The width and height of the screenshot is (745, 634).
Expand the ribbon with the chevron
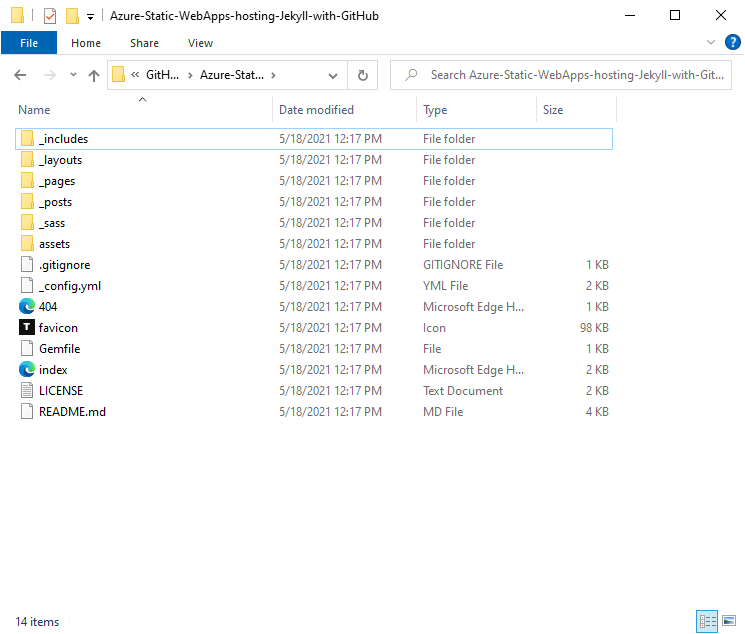click(x=711, y=42)
